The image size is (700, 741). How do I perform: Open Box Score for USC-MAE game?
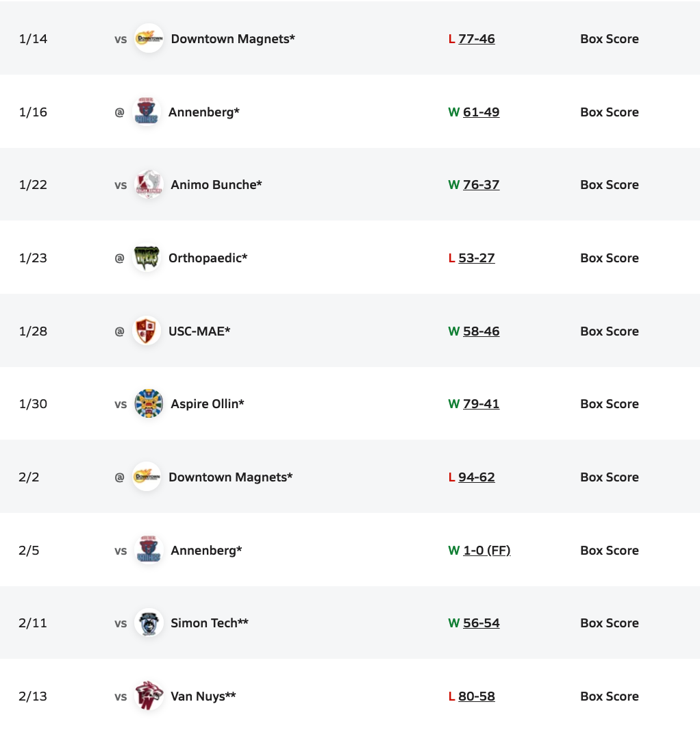609,331
